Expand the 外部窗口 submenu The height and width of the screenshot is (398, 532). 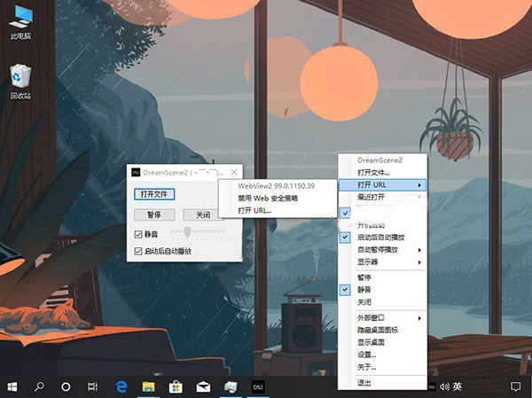pyautogui.click(x=382, y=318)
